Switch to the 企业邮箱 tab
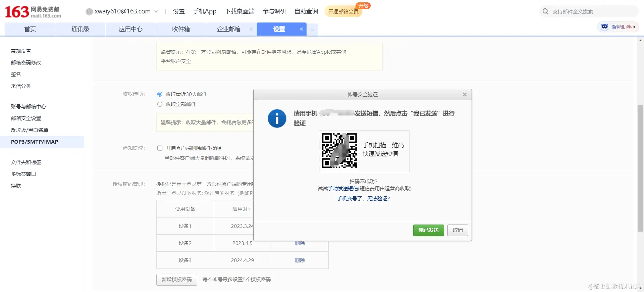 (229, 29)
